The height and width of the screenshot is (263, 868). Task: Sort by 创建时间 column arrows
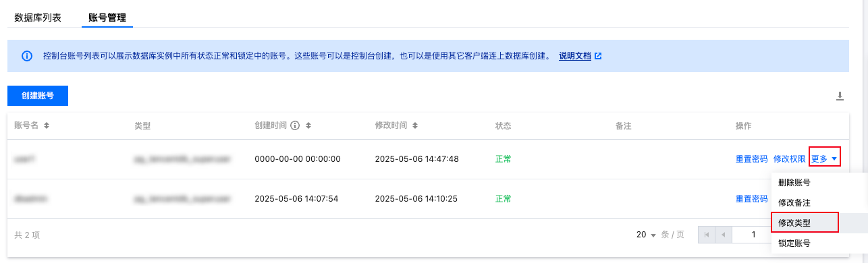308,126
